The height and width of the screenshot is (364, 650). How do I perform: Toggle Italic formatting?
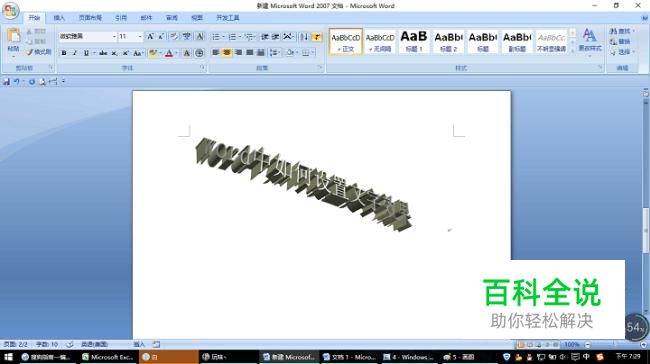75,53
